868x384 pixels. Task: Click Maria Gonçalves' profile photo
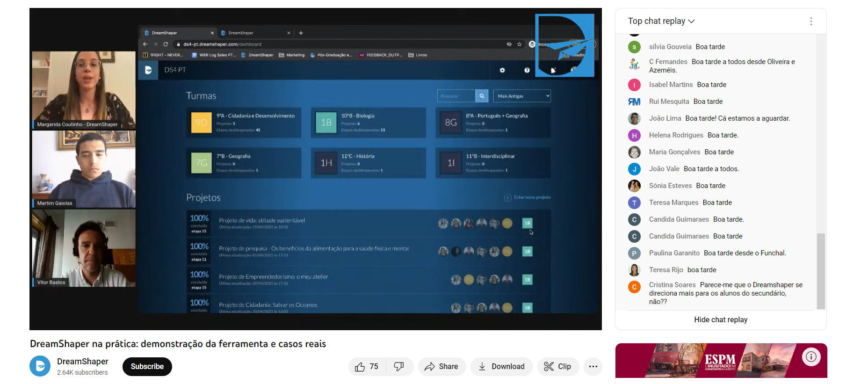click(634, 152)
